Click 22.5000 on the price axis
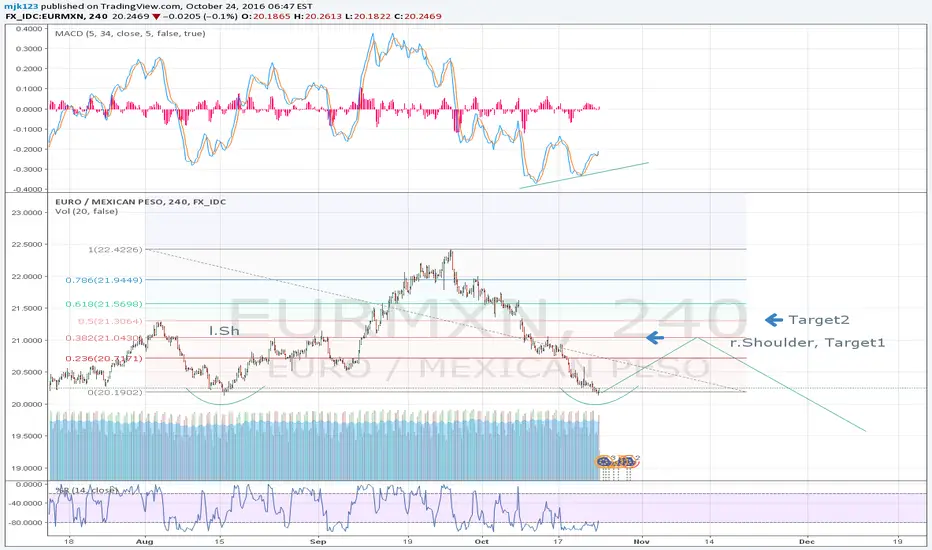The height and width of the screenshot is (550, 932). pos(27,244)
